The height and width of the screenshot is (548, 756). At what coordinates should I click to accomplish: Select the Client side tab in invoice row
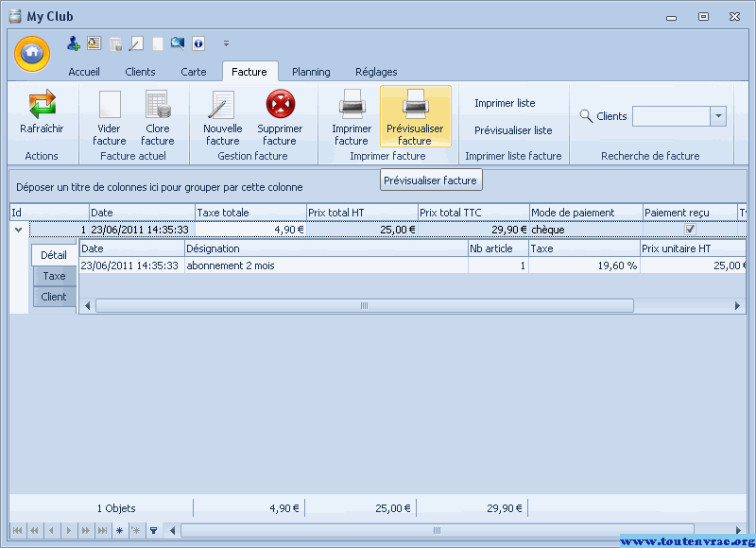tap(54, 297)
